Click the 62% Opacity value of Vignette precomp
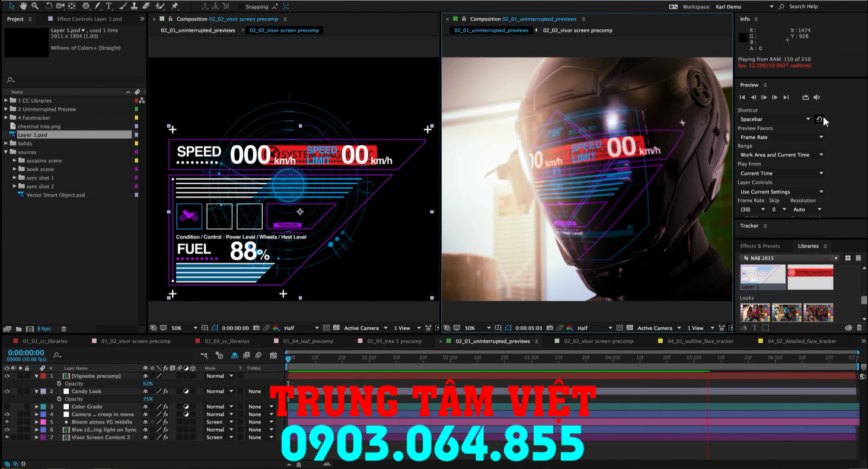Image resolution: width=868 pixels, height=469 pixels. [148, 384]
